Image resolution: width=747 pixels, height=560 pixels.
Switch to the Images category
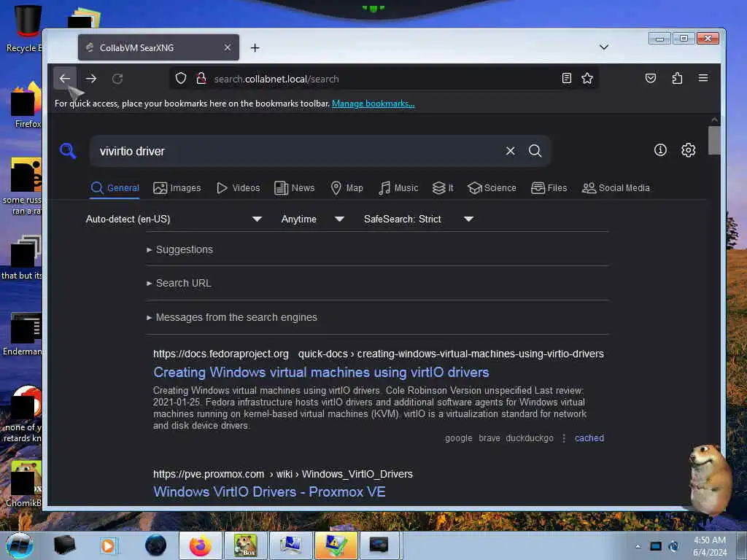[177, 188]
